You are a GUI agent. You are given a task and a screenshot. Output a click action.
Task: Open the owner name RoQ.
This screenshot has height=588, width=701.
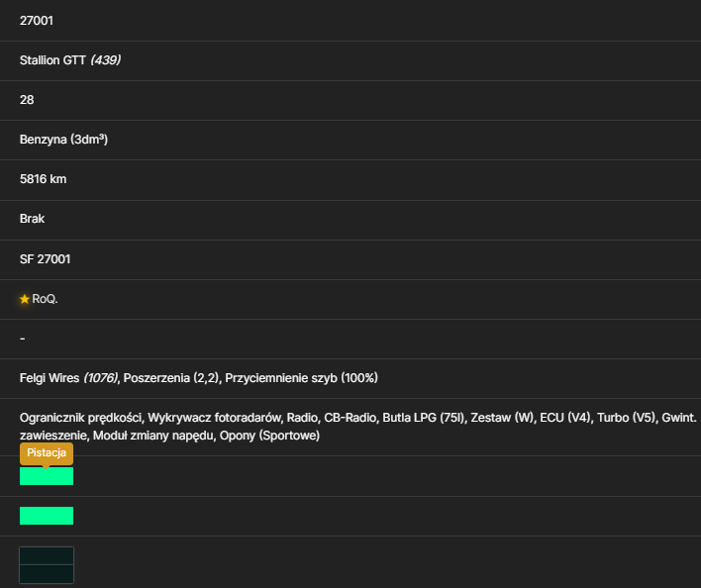click(45, 299)
